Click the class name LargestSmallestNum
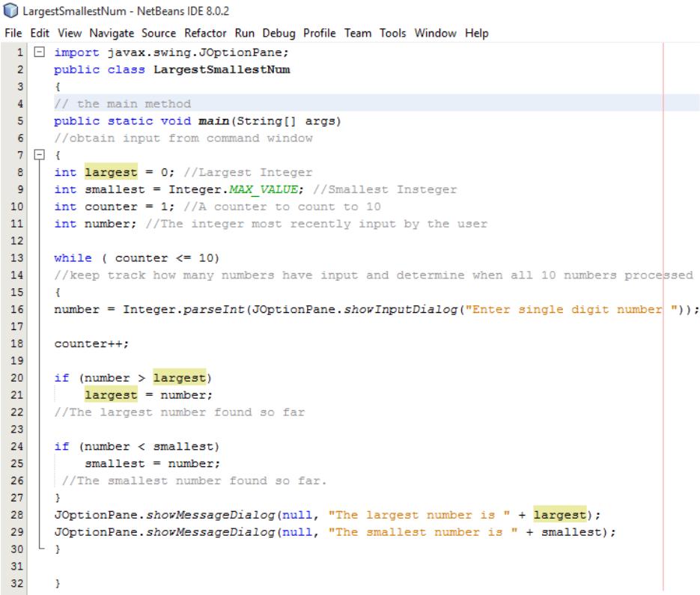 coord(222,70)
